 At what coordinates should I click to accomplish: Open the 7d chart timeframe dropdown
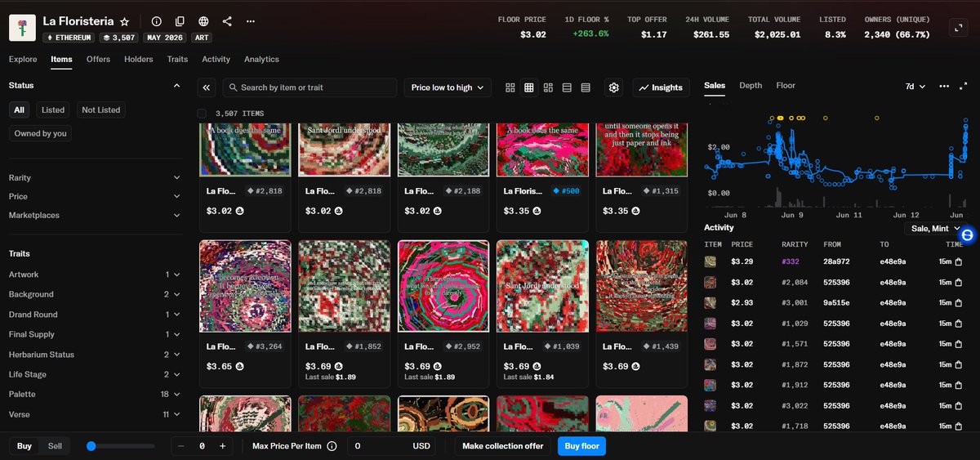pyautogui.click(x=916, y=86)
